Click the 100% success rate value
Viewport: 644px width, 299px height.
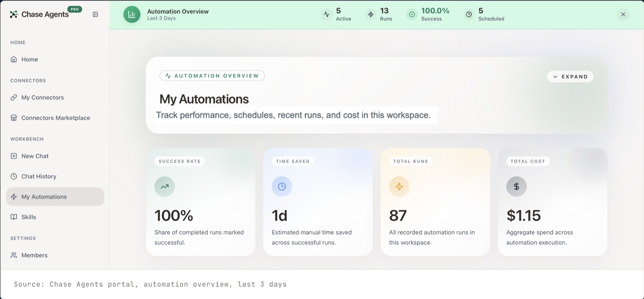tap(174, 216)
